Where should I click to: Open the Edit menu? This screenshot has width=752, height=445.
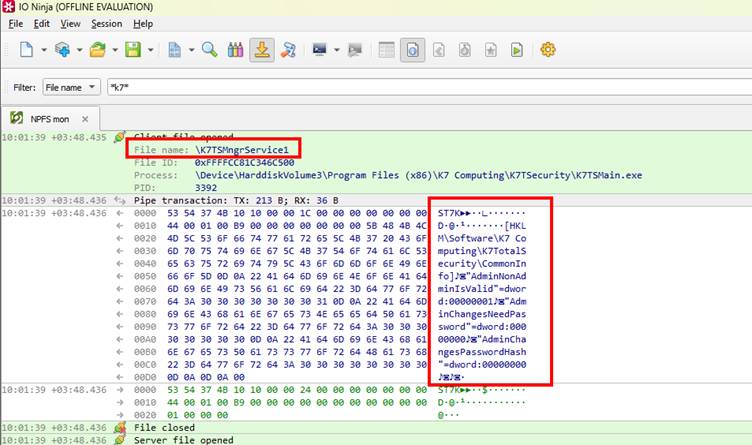coord(42,23)
